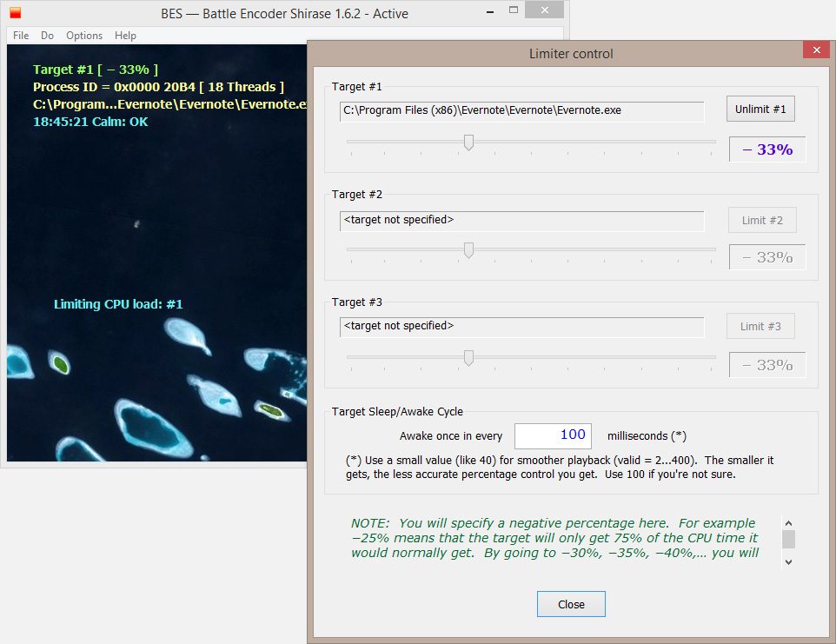Click the Target #3 target not specified field

521,327
